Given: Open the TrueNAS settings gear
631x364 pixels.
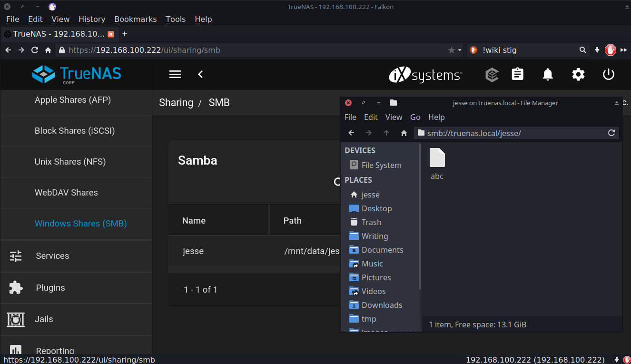Looking at the screenshot, I should tap(578, 74).
